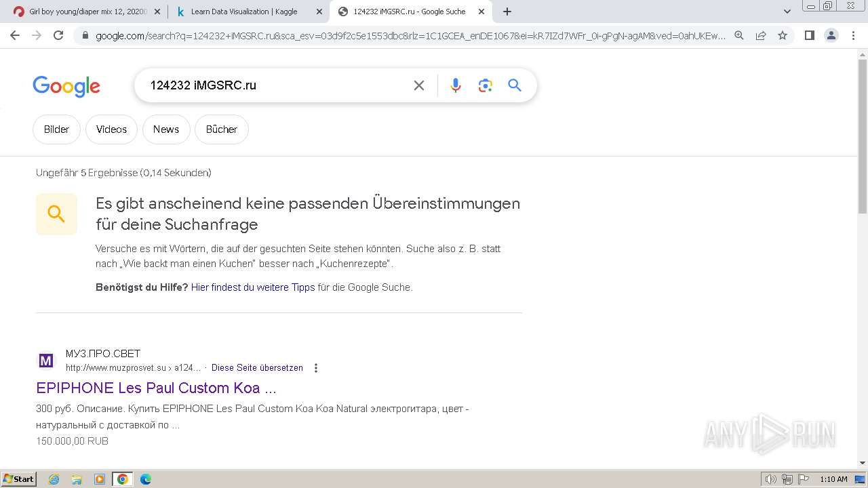Open Microsoft Edge from taskbar
This screenshot has width=868, height=488.
point(146,479)
